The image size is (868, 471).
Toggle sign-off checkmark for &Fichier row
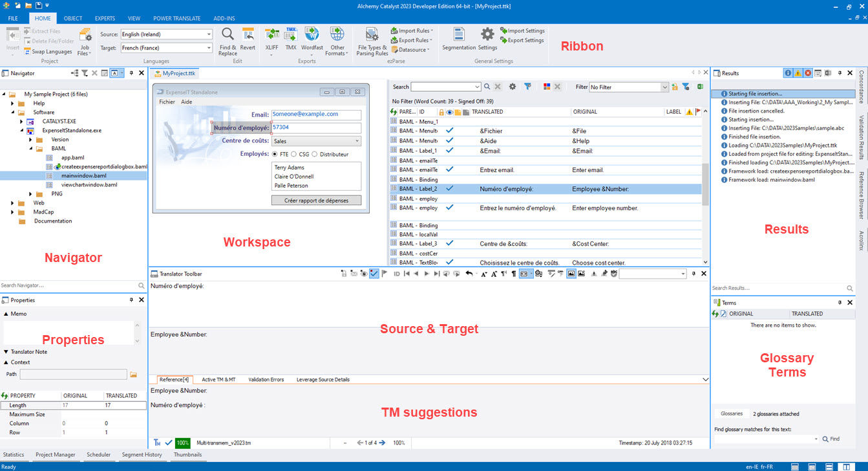(450, 131)
